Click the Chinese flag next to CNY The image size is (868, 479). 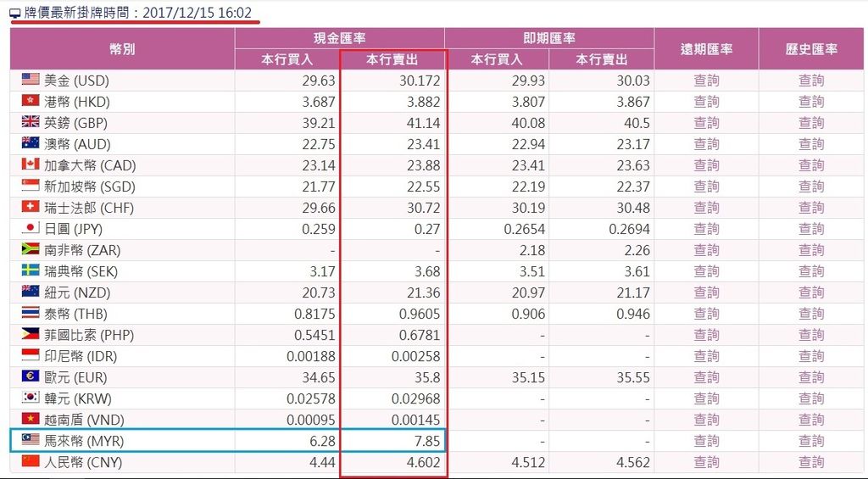click(31, 460)
